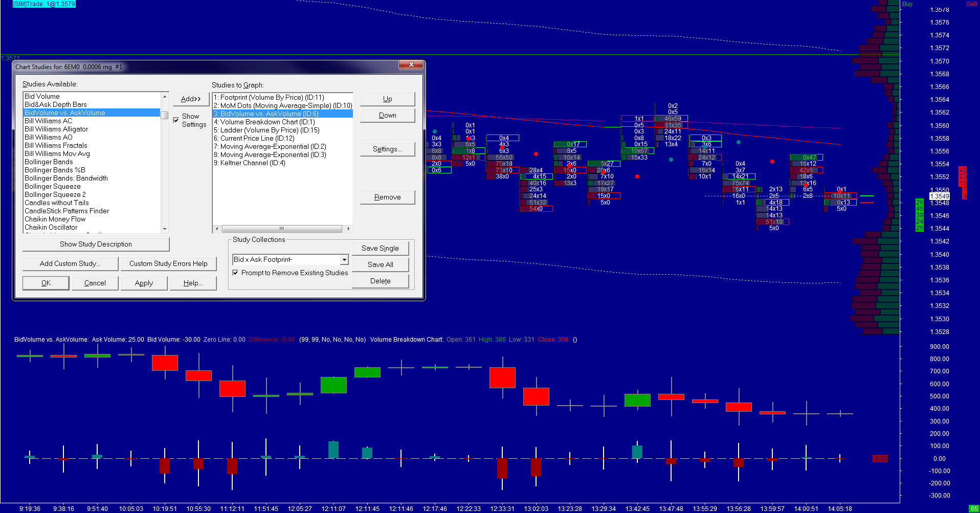Move selected study Down

[388, 115]
